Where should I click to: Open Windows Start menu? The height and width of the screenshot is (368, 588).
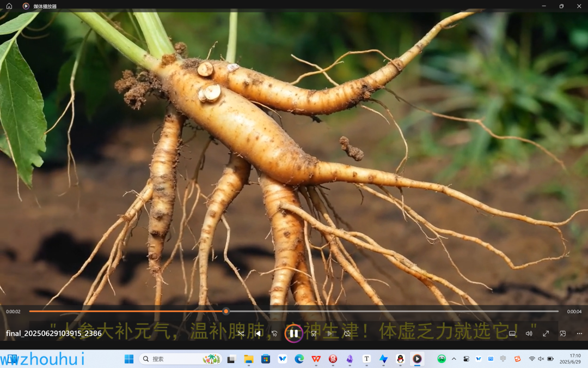tap(129, 359)
